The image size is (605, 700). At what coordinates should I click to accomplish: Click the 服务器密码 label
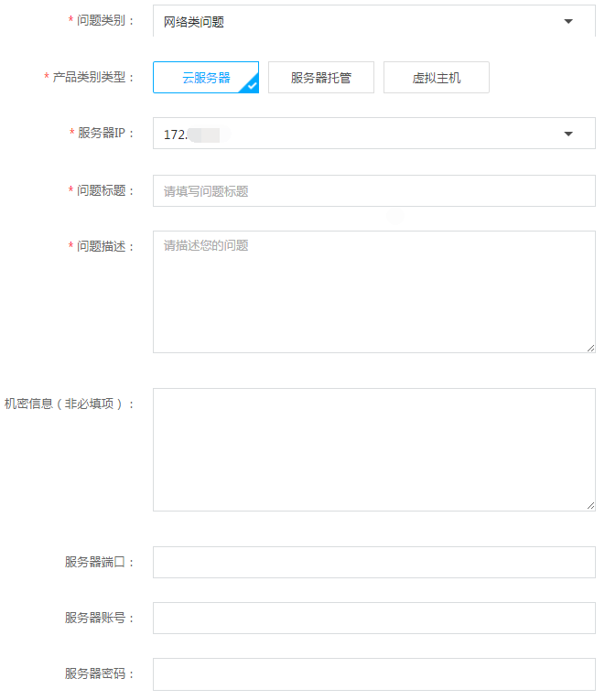(x=99, y=673)
